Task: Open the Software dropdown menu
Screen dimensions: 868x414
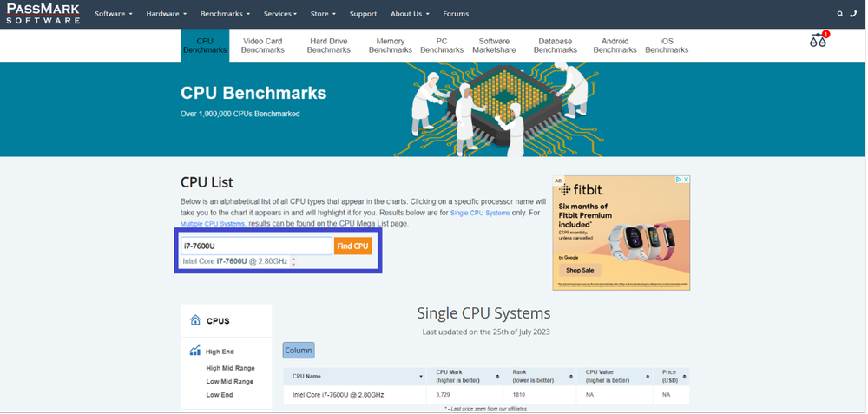Action: click(x=114, y=14)
